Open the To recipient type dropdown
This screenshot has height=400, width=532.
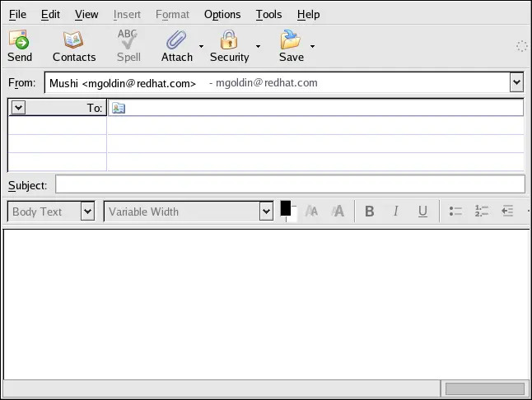coord(19,108)
